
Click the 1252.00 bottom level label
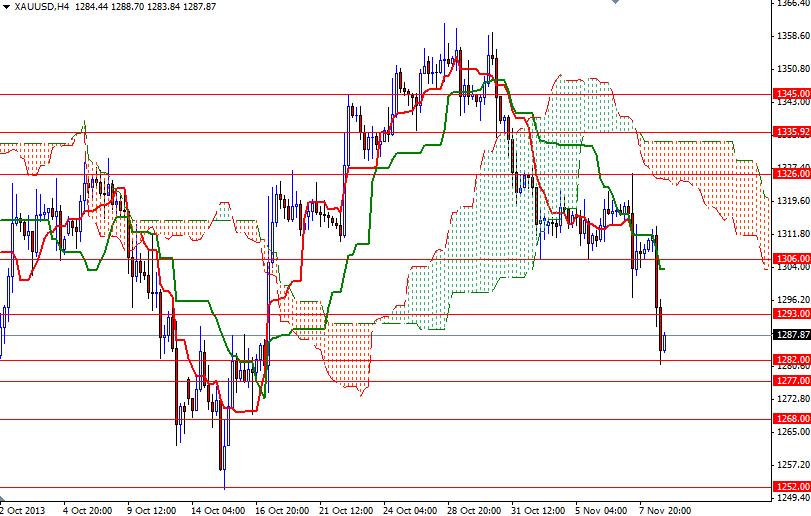point(791,487)
